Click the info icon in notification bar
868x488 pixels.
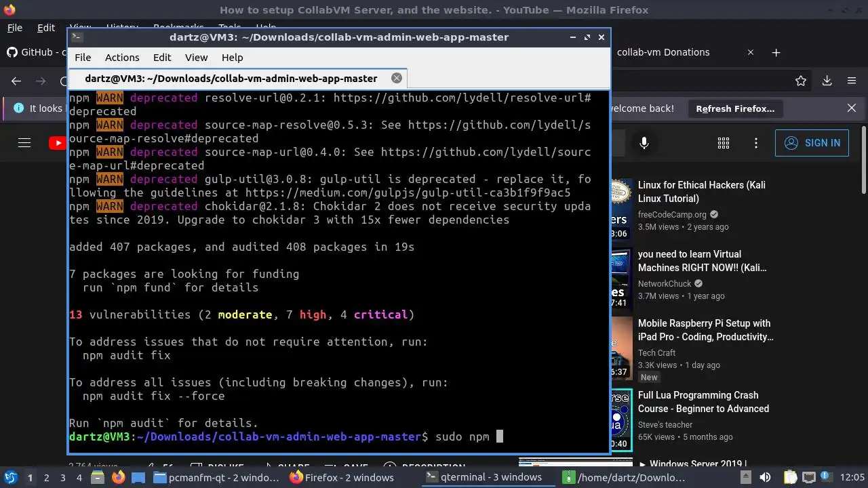[18, 108]
